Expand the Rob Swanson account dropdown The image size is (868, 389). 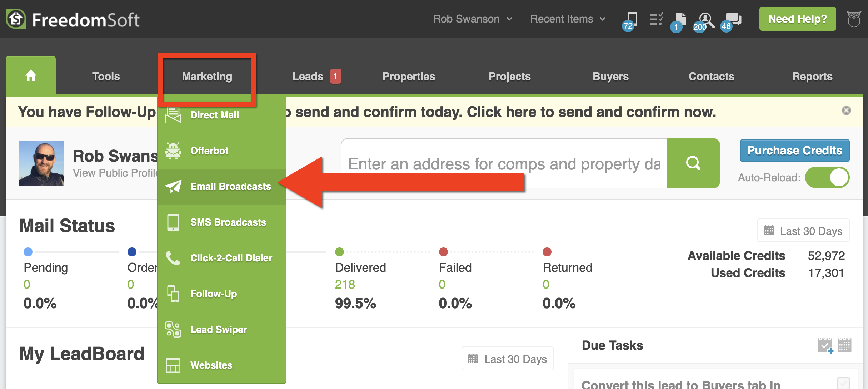coord(473,19)
